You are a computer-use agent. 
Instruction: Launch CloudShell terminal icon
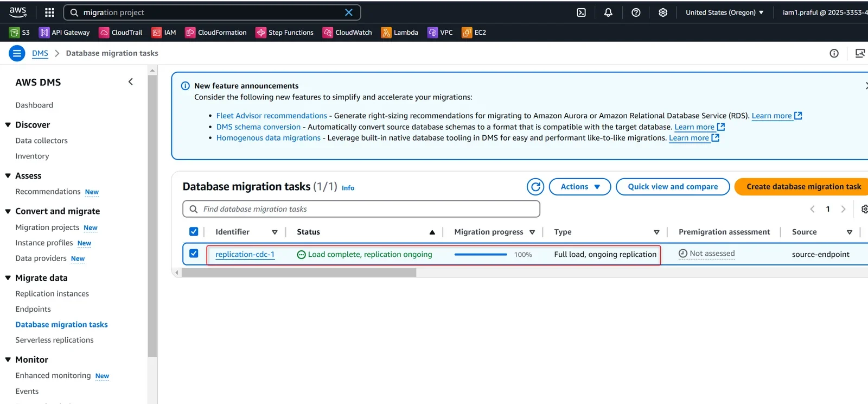point(581,12)
